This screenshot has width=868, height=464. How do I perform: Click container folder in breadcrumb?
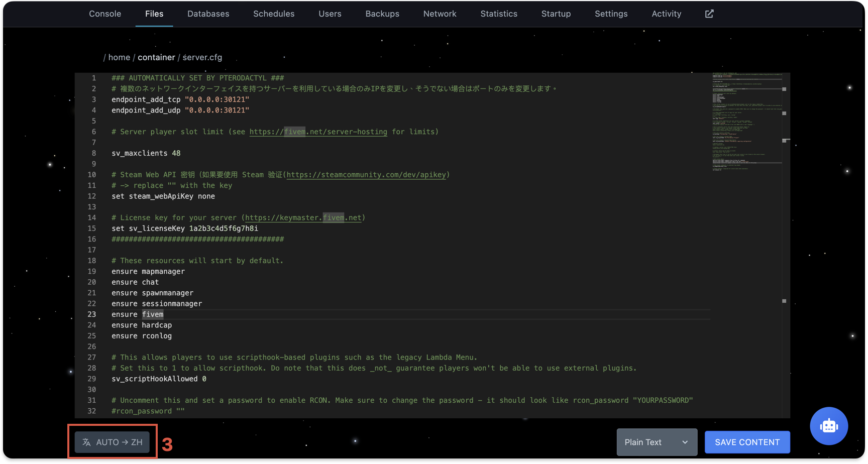click(x=156, y=57)
